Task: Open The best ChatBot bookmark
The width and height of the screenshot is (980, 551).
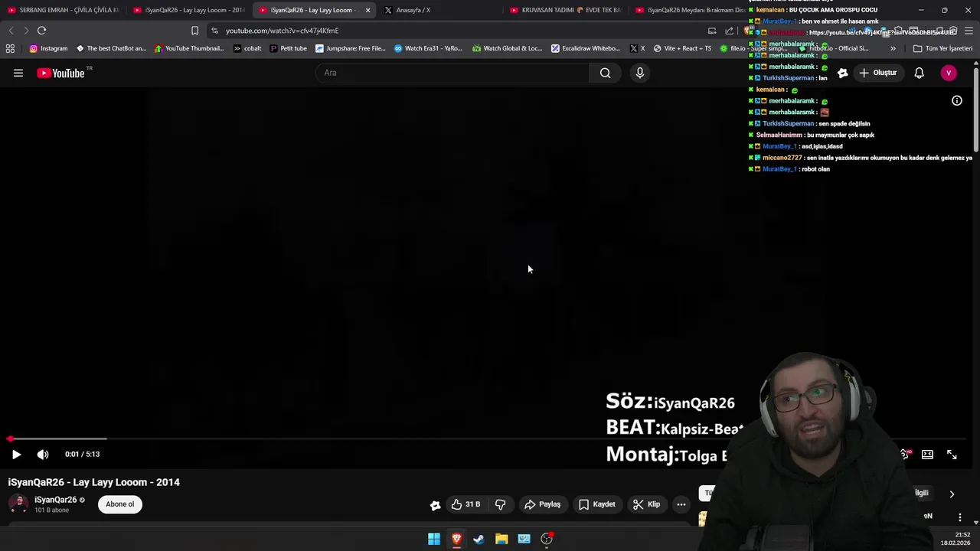Action: [111, 48]
